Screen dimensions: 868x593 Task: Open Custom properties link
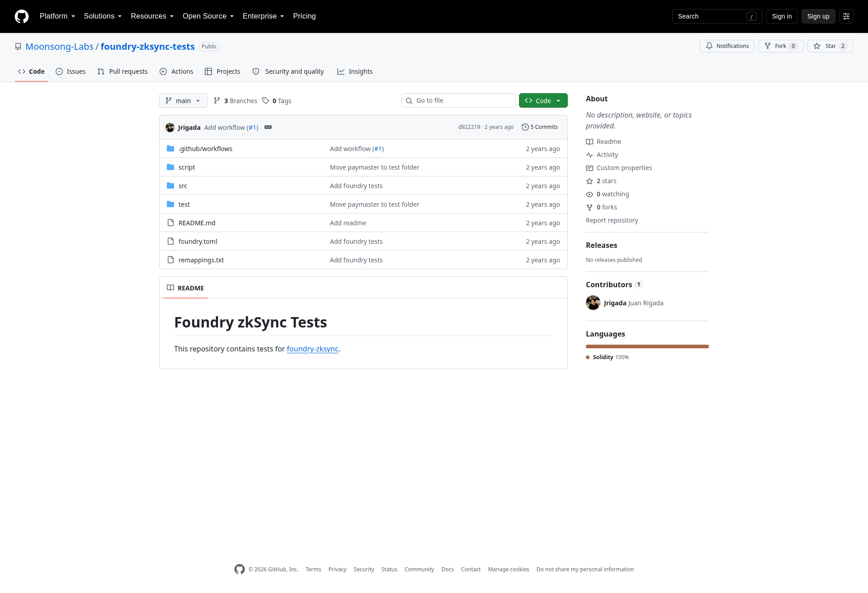click(619, 168)
